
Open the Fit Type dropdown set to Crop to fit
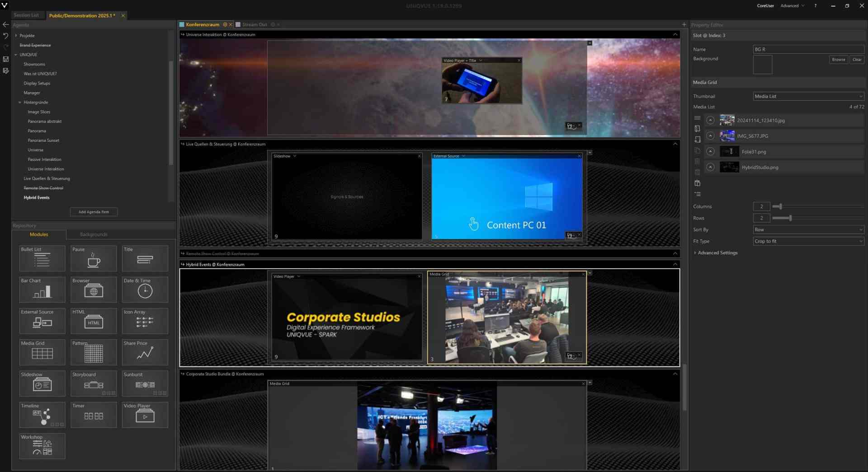click(809, 241)
